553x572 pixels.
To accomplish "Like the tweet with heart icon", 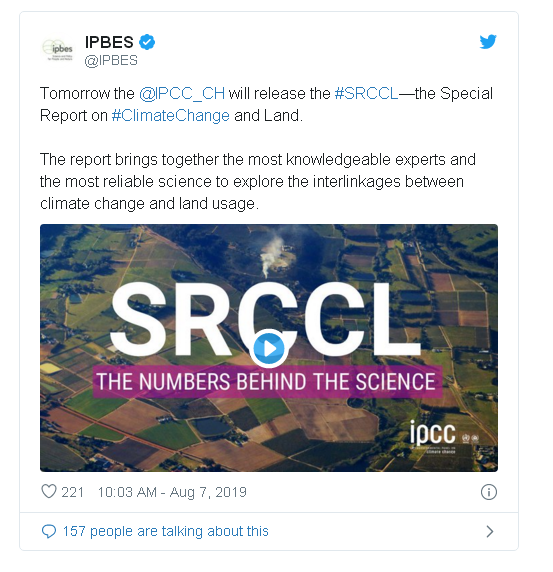I will point(49,491).
